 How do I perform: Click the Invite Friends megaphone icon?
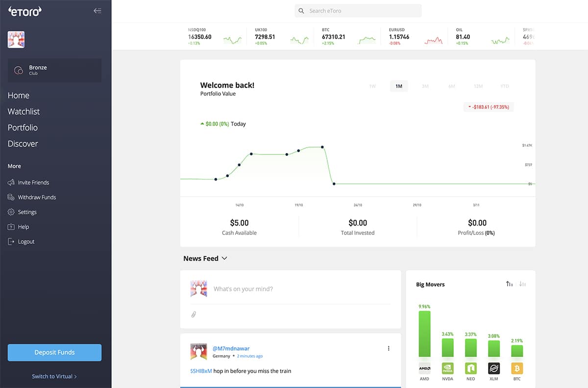pyautogui.click(x=11, y=182)
